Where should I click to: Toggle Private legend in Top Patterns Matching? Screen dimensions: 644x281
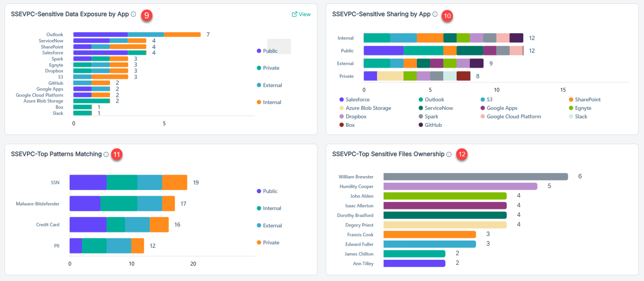pyautogui.click(x=268, y=243)
